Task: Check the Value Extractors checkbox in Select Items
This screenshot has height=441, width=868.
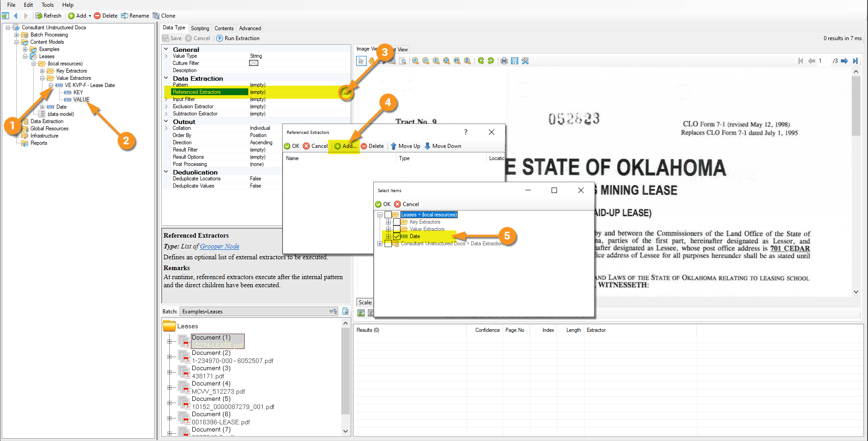Action: click(396, 229)
